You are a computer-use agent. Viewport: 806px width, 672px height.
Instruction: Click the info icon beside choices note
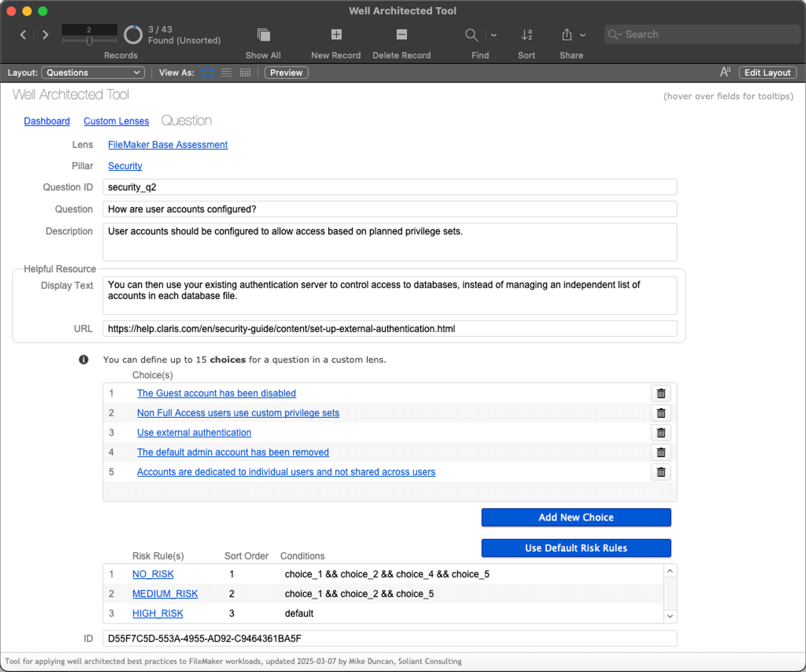pyautogui.click(x=84, y=360)
